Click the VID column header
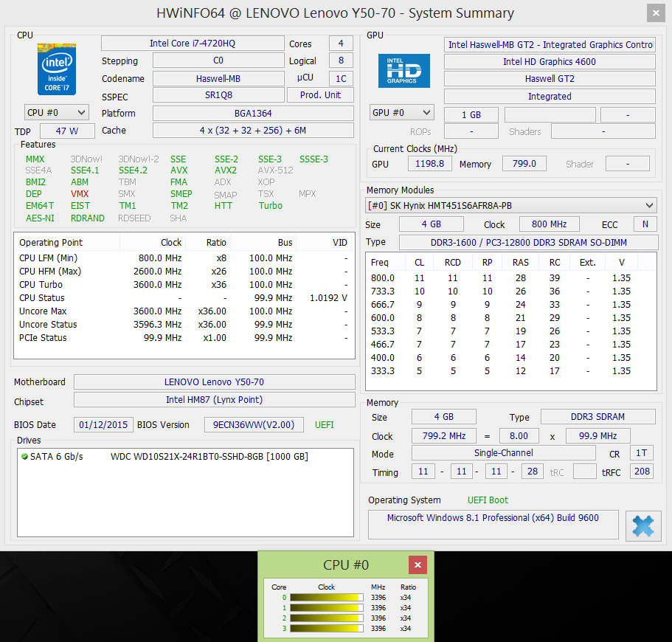 click(x=325, y=242)
